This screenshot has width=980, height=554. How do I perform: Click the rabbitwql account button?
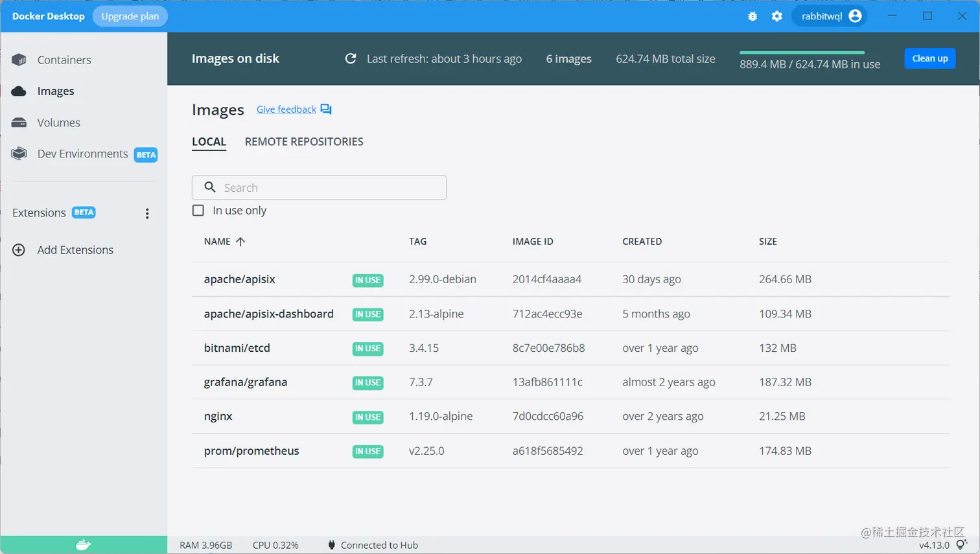point(829,16)
